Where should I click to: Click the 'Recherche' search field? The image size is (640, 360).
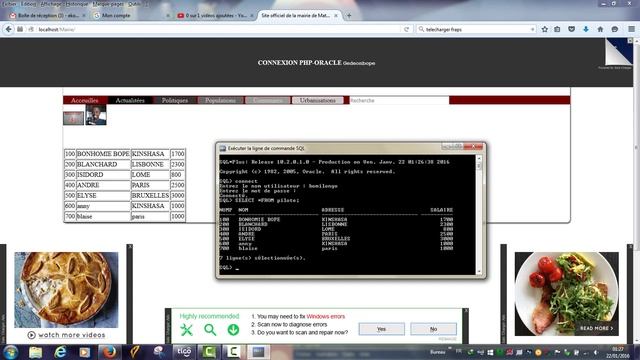coord(399,100)
